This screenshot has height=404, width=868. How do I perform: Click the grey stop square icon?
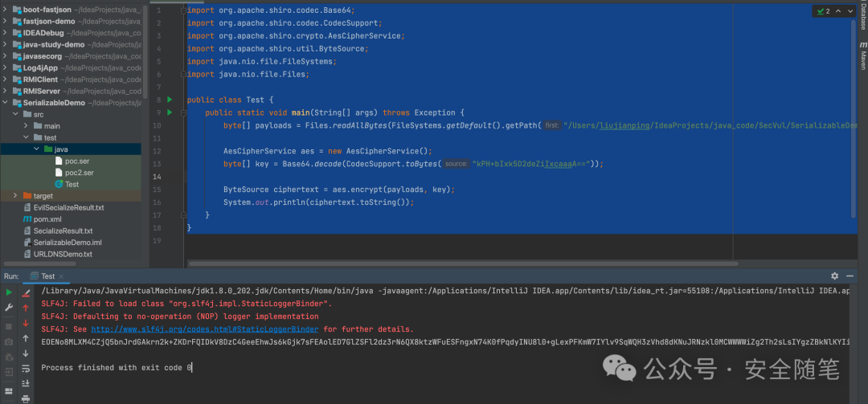point(9,327)
